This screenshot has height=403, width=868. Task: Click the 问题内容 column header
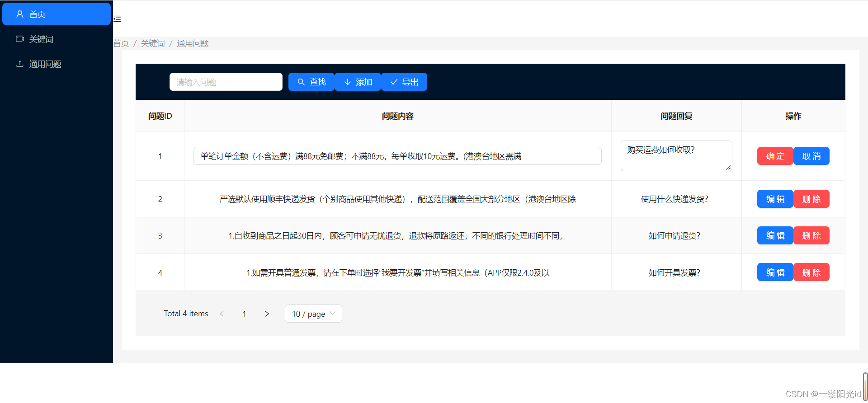pos(398,116)
